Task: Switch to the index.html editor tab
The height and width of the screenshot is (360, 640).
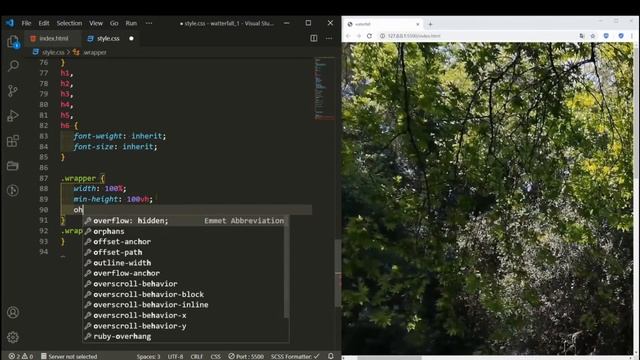Action: click(x=53, y=38)
